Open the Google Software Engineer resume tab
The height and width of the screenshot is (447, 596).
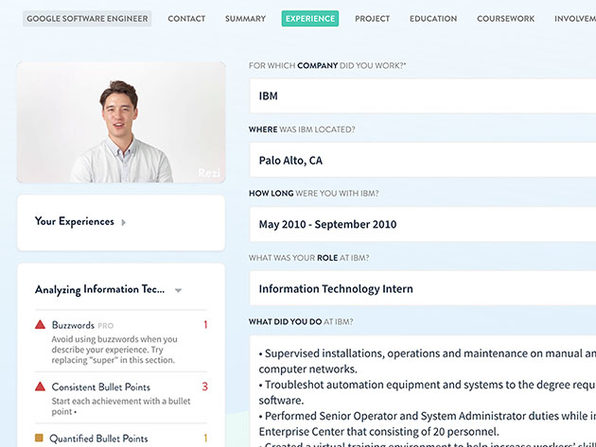(x=87, y=19)
